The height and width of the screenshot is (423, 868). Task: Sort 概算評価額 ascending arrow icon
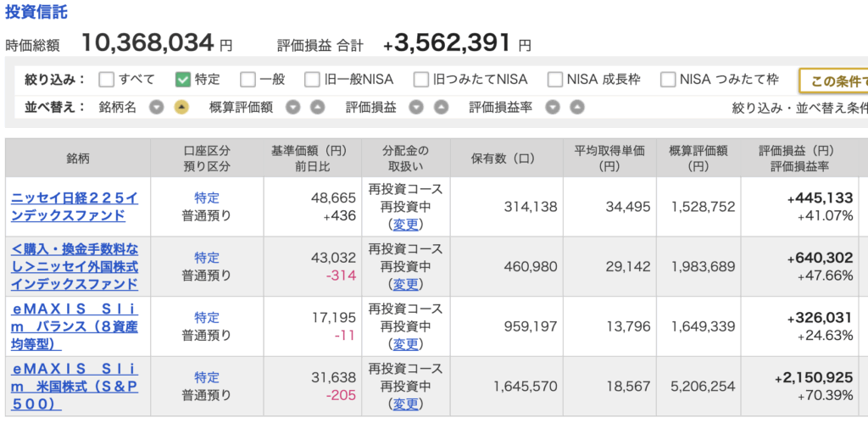(x=317, y=108)
